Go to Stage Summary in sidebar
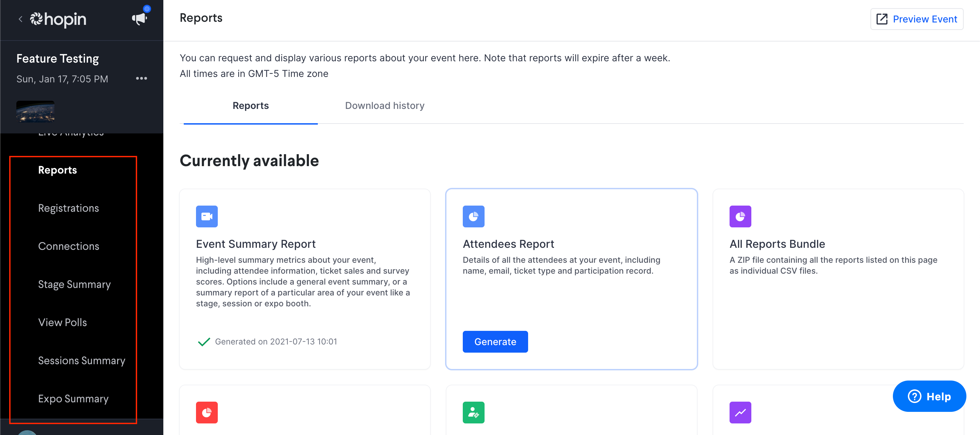 74,284
